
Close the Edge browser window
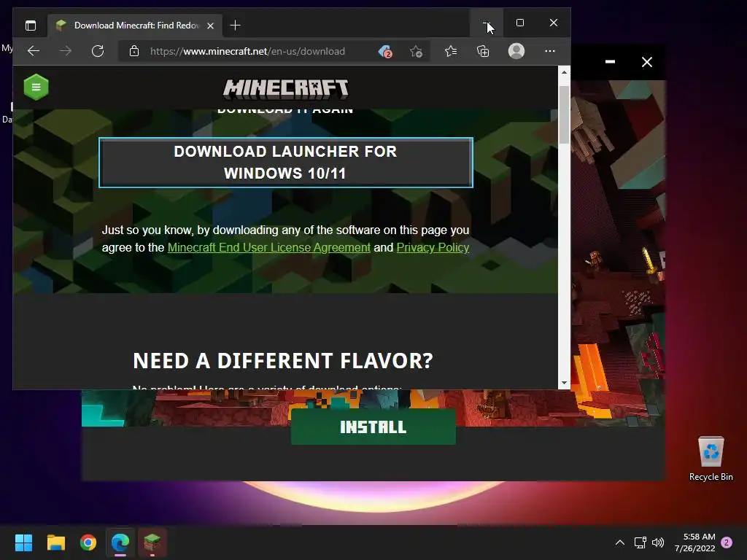point(553,23)
